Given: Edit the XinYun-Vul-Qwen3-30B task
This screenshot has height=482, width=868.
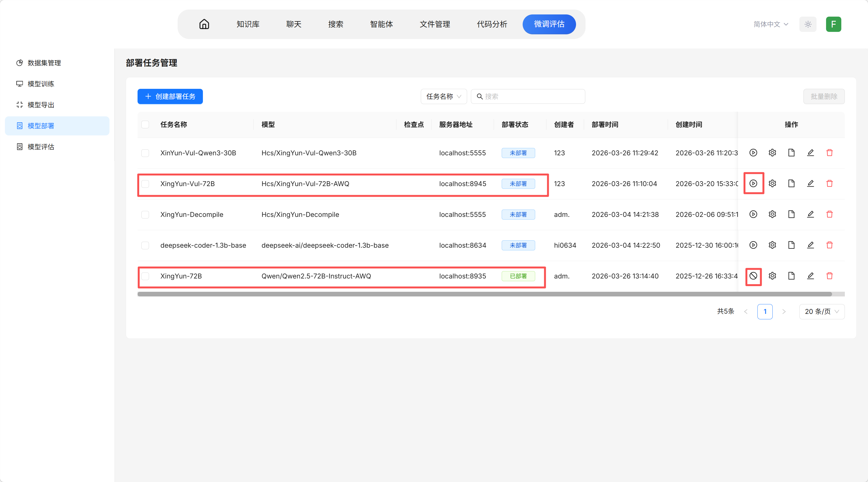Looking at the screenshot, I should pos(811,153).
